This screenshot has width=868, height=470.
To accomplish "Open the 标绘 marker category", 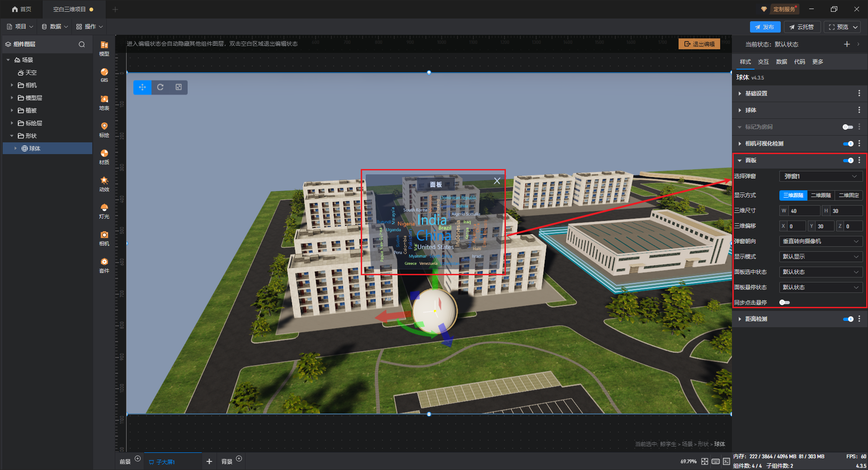I will click(x=104, y=129).
